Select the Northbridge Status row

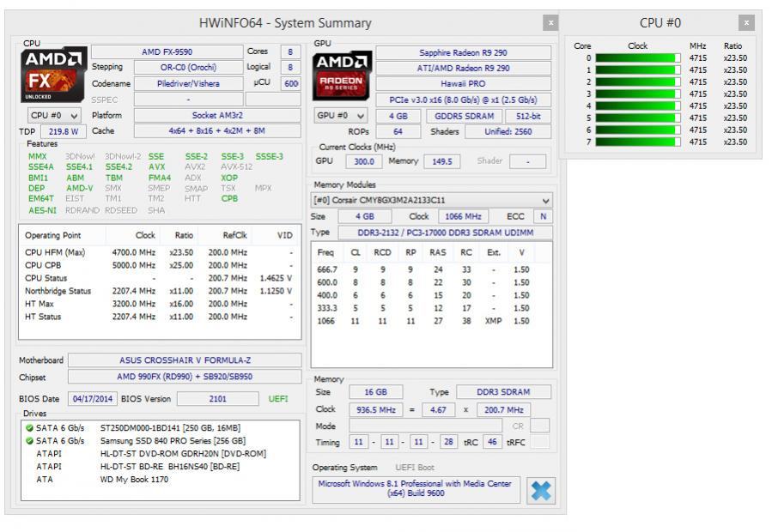coord(160,291)
